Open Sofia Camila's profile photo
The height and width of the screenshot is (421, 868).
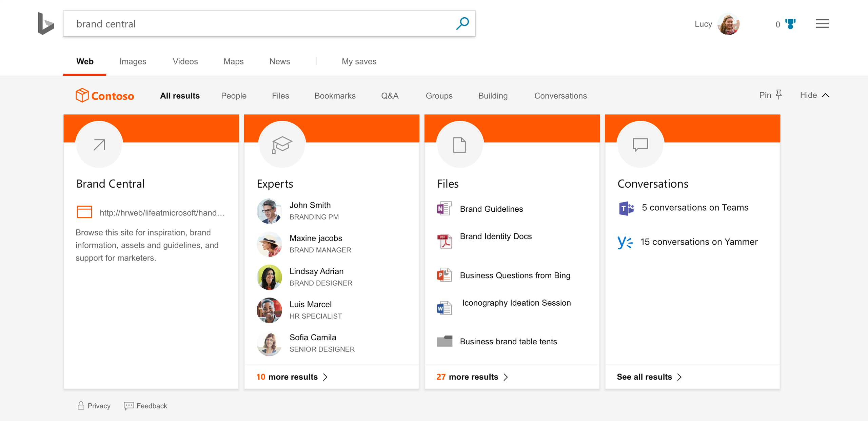click(x=269, y=343)
